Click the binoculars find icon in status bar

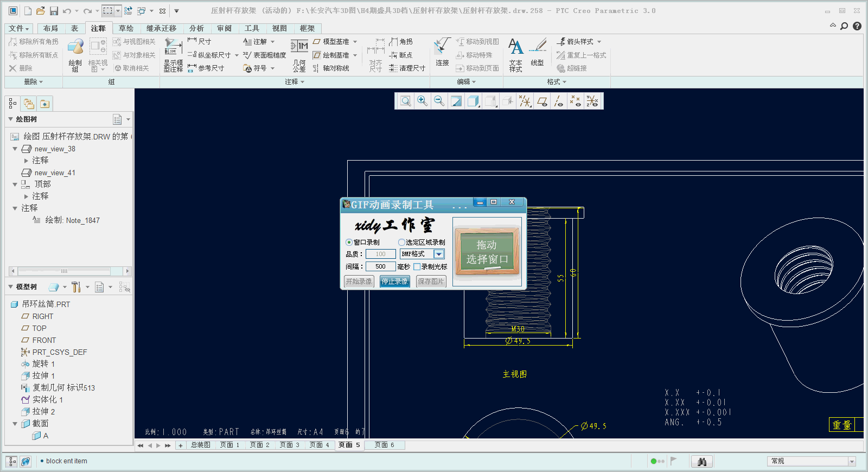point(701,461)
